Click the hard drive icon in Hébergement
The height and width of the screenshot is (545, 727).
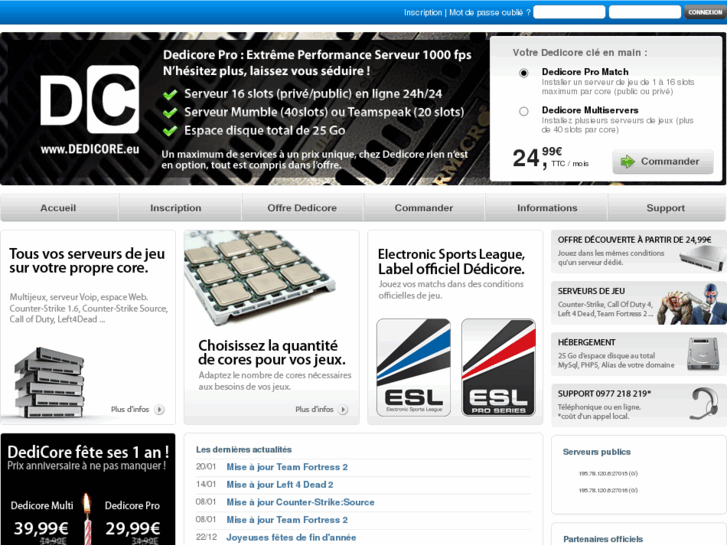[703, 354]
